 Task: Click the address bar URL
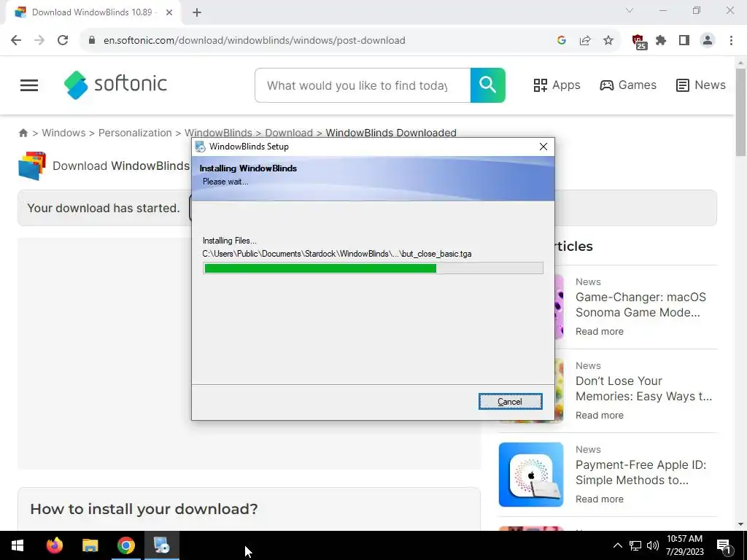tap(255, 41)
